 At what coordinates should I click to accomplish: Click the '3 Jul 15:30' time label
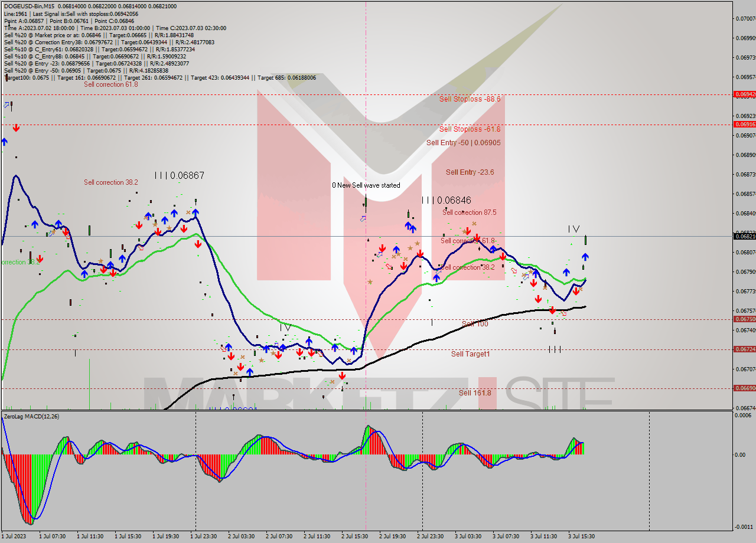coord(581,537)
